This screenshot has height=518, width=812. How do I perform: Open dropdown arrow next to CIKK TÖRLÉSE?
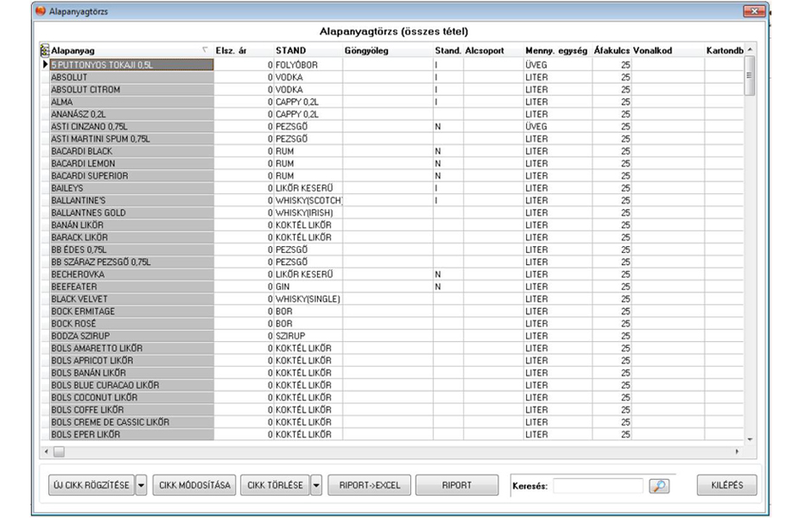point(316,485)
